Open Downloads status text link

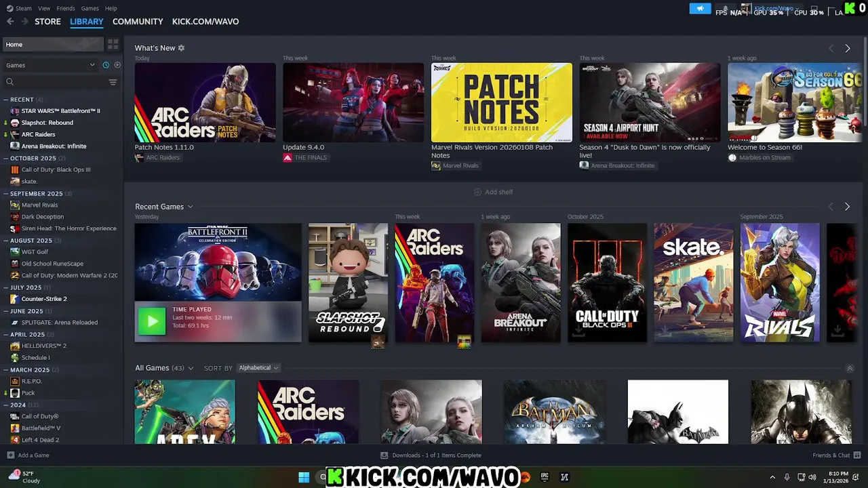tap(437, 455)
